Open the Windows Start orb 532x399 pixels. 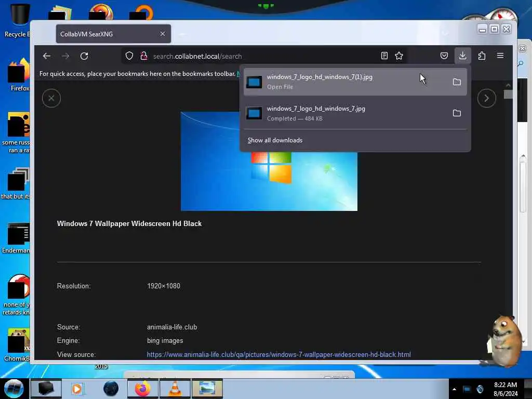click(x=14, y=389)
